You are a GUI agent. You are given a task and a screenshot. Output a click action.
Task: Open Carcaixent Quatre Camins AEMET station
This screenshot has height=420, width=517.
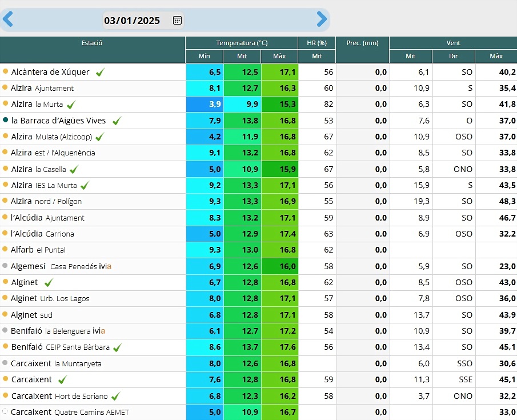coord(70,412)
